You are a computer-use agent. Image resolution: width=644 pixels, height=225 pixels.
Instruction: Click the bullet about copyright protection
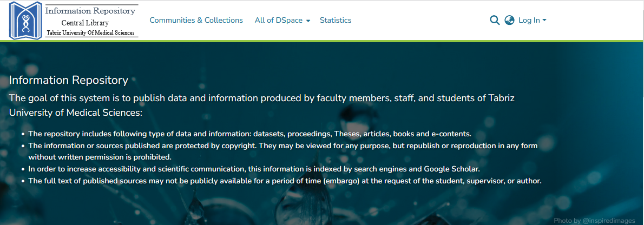tap(281, 145)
